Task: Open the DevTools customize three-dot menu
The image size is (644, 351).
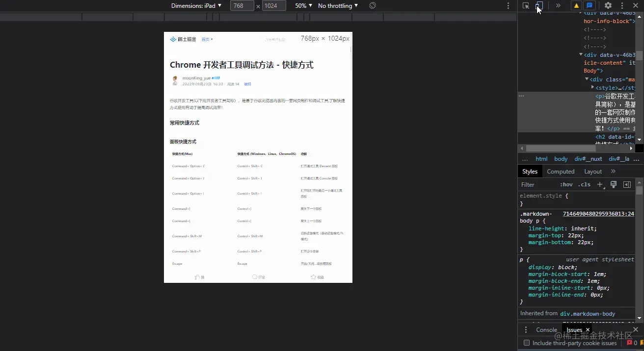Action: (x=622, y=6)
